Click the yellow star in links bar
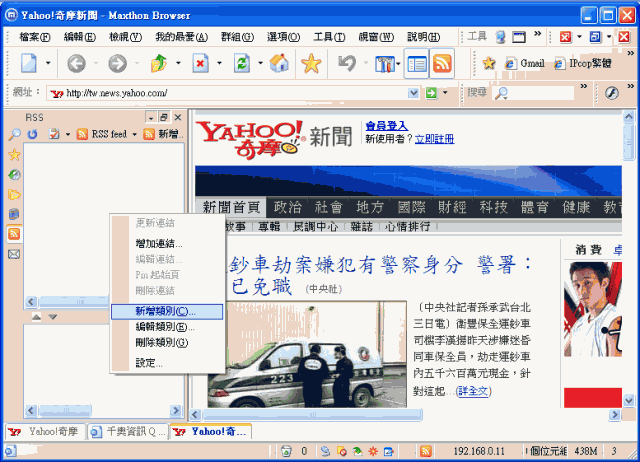640x462 pixels. pyautogui.click(x=489, y=63)
